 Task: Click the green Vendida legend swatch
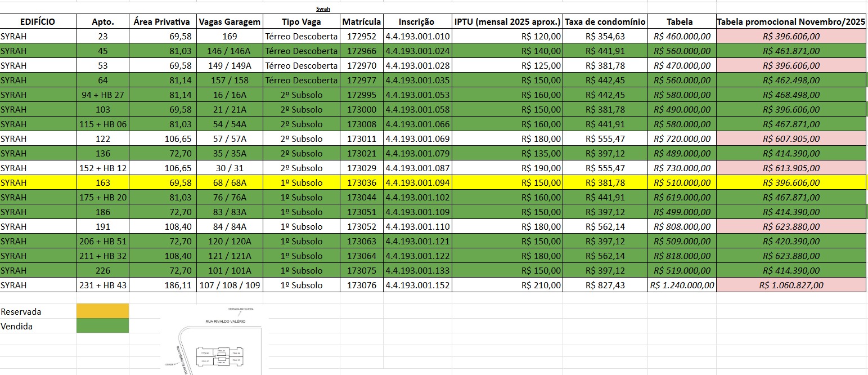[102, 326]
